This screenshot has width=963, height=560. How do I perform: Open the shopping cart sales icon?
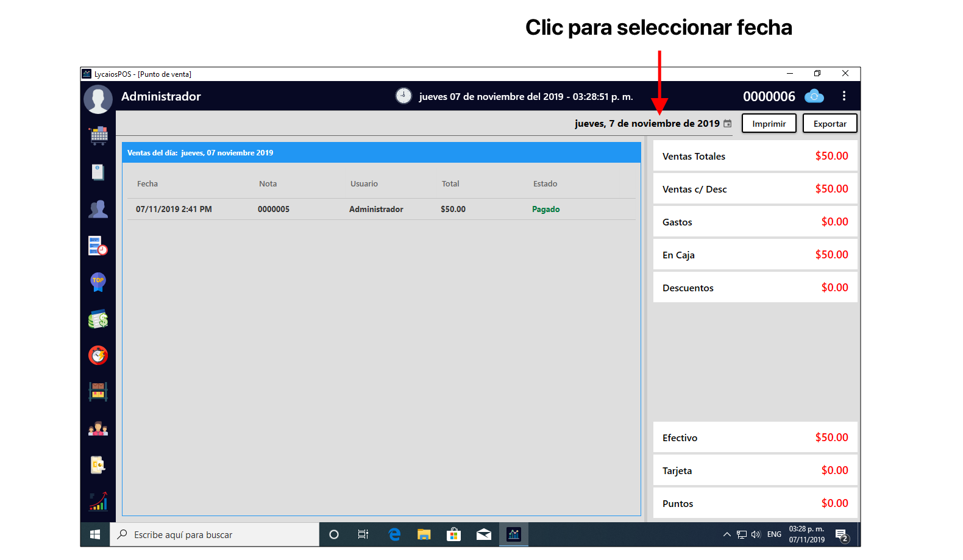98,135
